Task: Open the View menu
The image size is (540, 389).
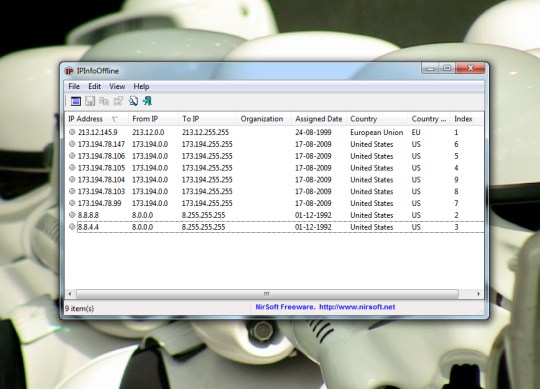Action: coord(117,86)
